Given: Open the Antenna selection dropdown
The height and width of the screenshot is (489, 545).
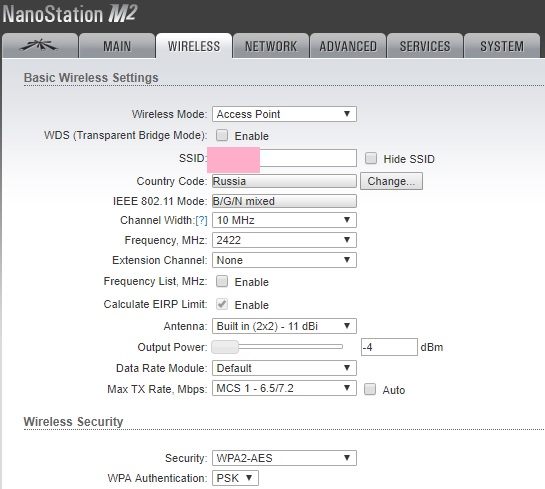Looking at the screenshot, I should pos(284,326).
